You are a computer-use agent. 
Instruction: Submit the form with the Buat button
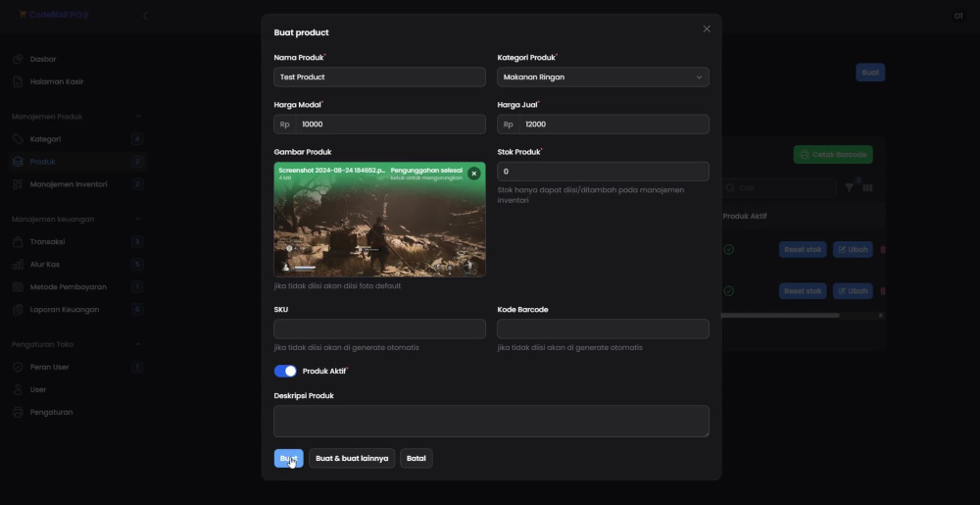[288, 458]
